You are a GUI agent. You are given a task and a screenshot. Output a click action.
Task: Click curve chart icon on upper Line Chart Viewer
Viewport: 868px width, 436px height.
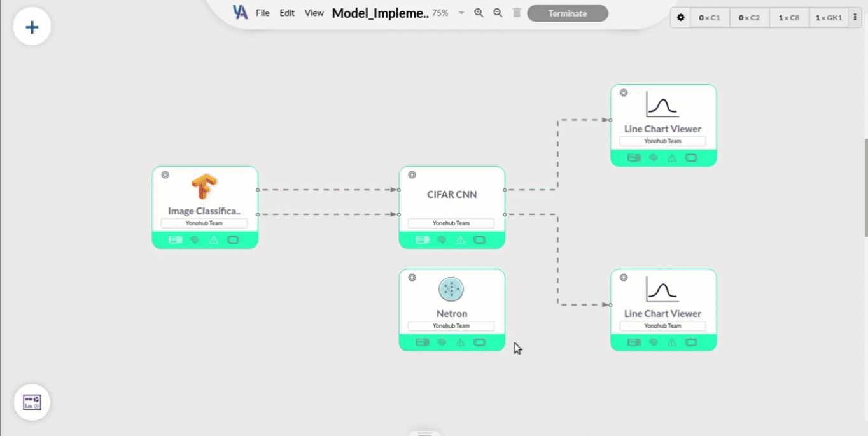coord(662,104)
